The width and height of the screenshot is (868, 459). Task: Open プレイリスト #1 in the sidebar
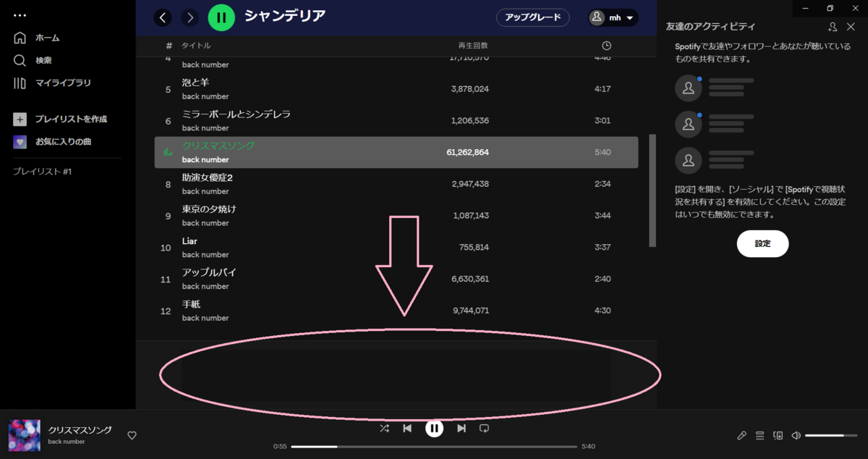(x=42, y=172)
